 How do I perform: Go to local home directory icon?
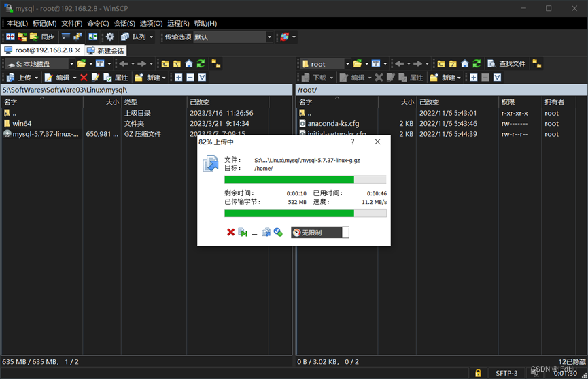pos(189,64)
